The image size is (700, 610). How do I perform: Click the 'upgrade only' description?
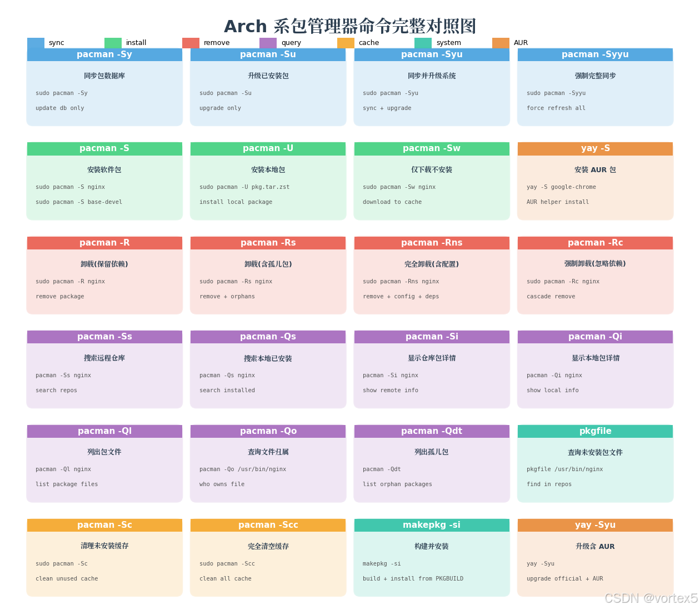[220, 108]
